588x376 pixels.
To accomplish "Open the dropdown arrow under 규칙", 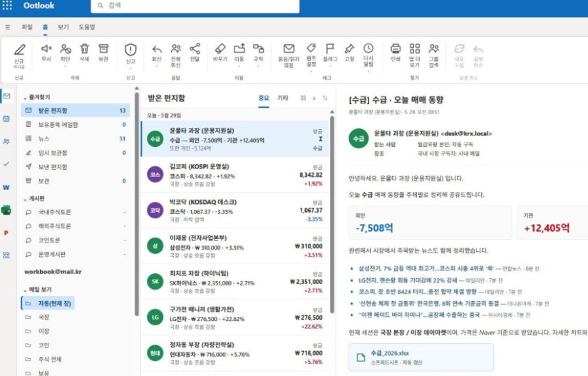I will (x=259, y=66).
